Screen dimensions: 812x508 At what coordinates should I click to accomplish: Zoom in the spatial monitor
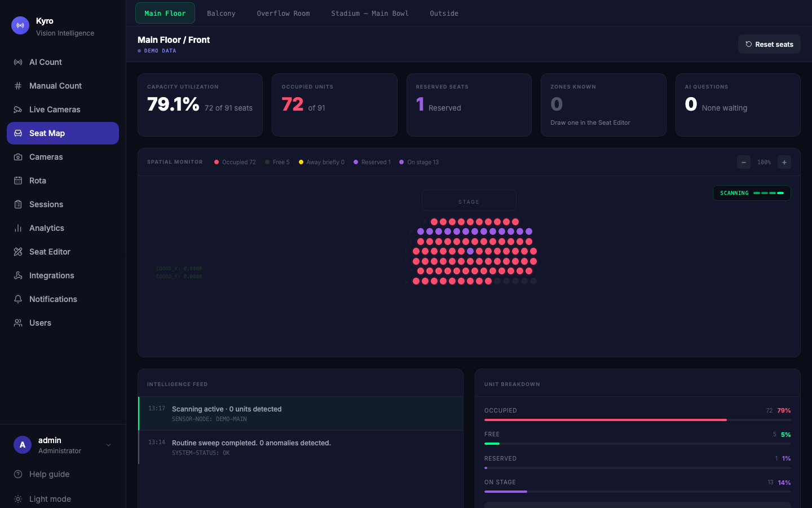[x=784, y=162]
